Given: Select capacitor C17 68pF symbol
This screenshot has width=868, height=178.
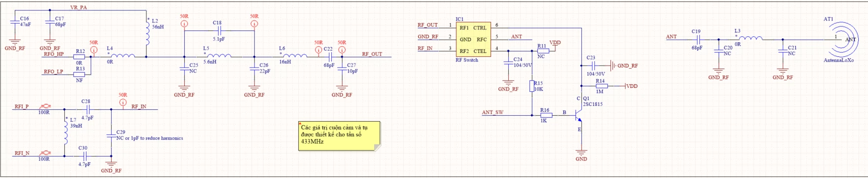Looking at the screenshot, I should click(x=50, y=22).
